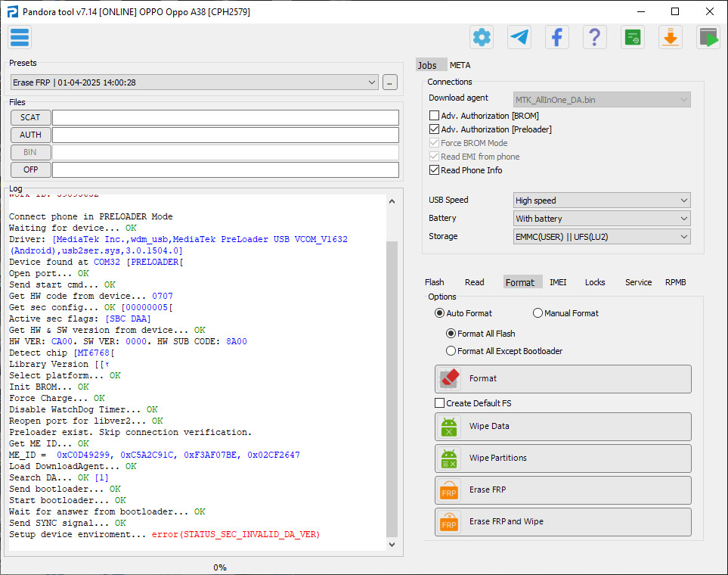Select Format All Flash option
Image resolution: width=728 pixels, height=575 pixels.
point(451,334)
